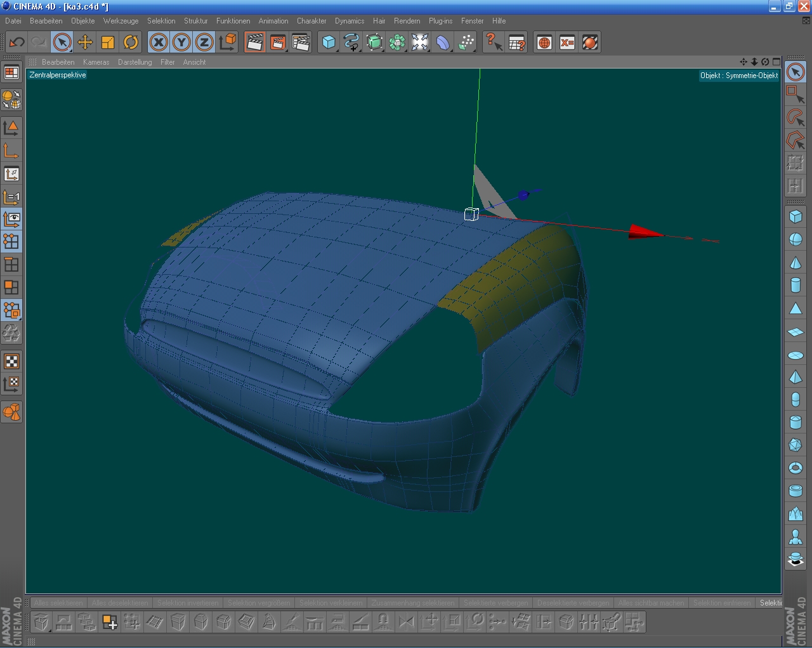Open the viewport Filter menu
Screen dimensions: 812x648
(x=167, y=62)
